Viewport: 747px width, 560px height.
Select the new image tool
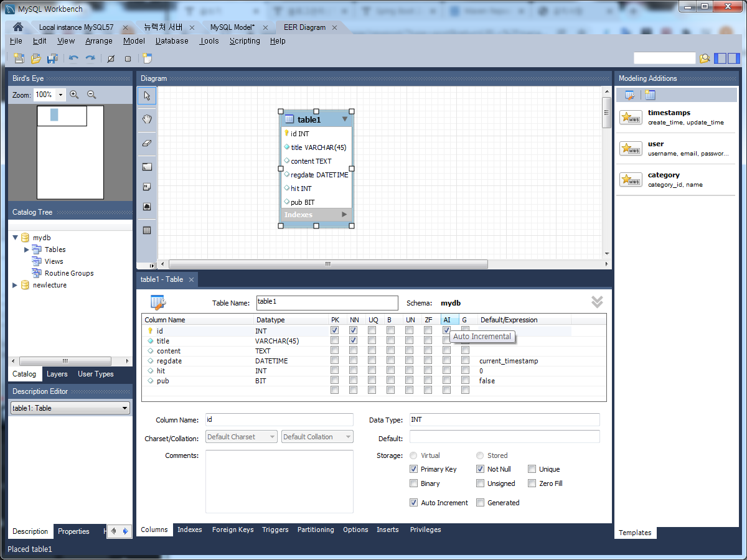tap(147, 207)
